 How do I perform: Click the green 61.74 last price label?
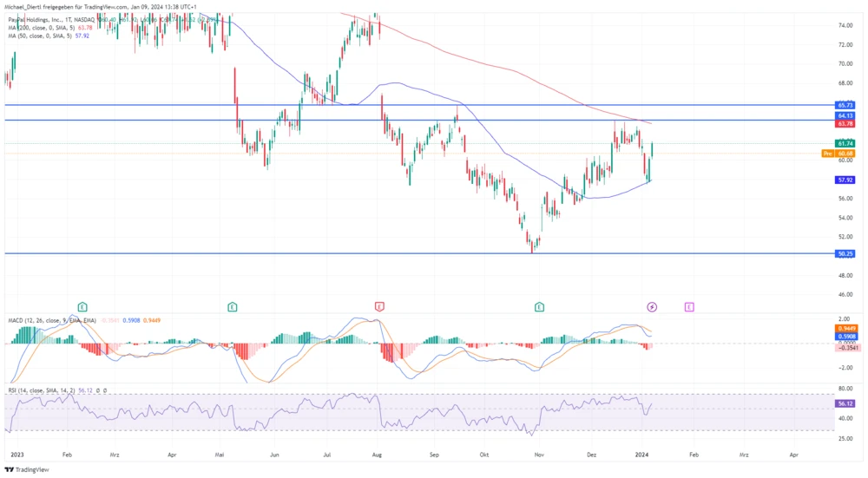[845, 143]
